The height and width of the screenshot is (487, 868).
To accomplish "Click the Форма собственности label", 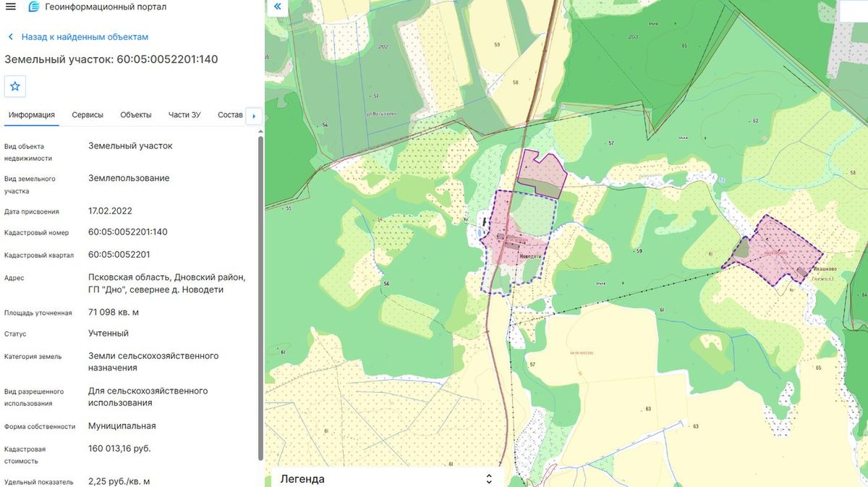I will (x=40, y=427).
